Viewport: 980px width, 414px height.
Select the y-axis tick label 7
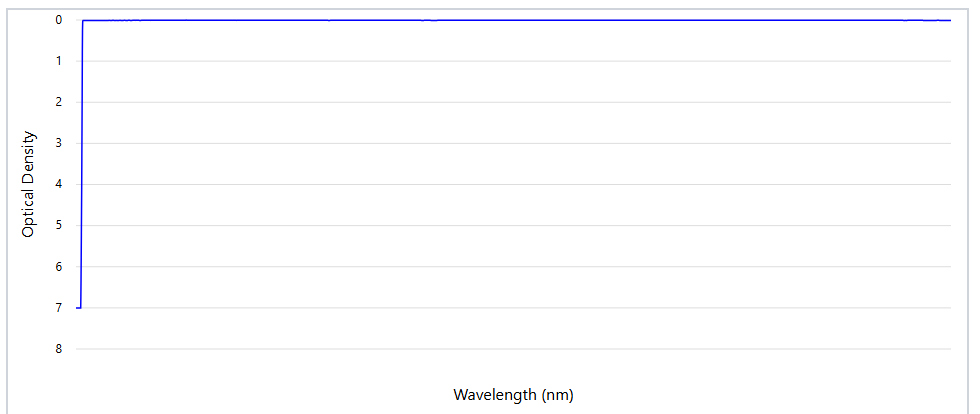pyautogui.click(x=59, y=308)
